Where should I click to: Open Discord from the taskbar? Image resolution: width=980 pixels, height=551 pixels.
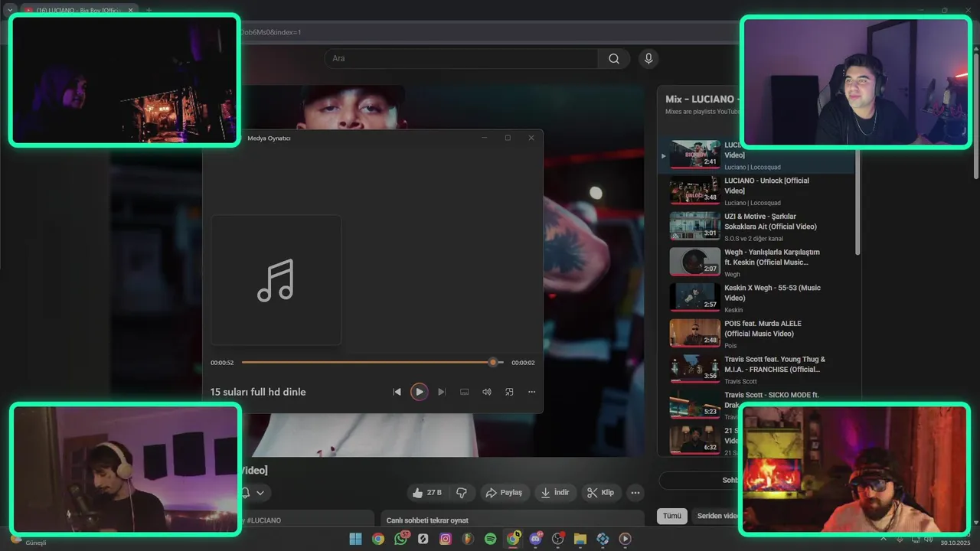536,539
